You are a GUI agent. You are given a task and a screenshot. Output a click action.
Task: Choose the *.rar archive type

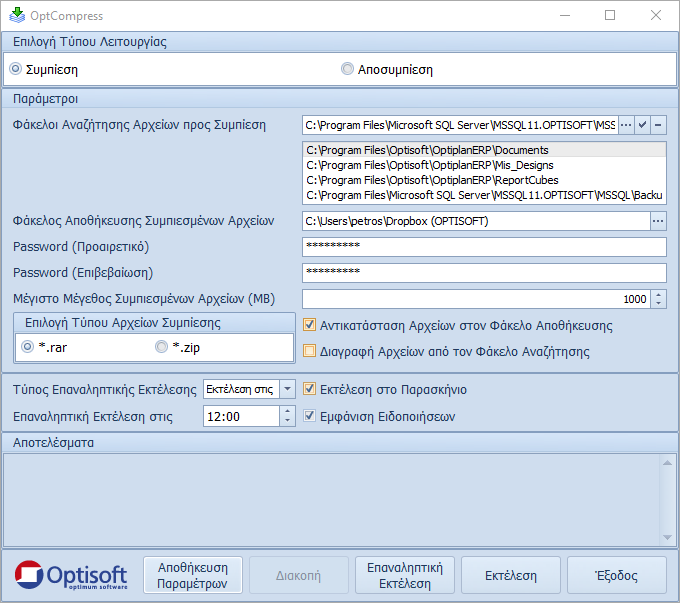27,346
